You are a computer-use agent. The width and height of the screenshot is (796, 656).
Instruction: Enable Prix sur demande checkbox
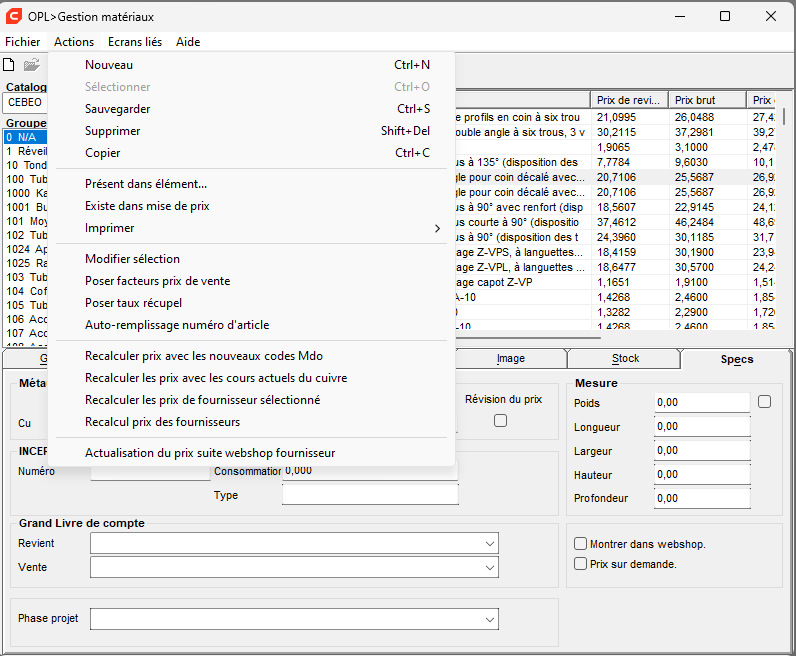580,564
